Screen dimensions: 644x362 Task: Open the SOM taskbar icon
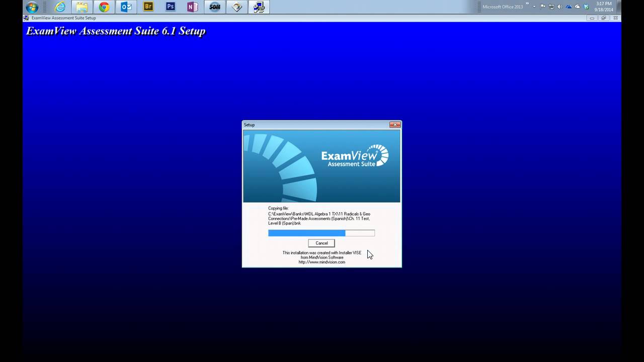[215, 7]
